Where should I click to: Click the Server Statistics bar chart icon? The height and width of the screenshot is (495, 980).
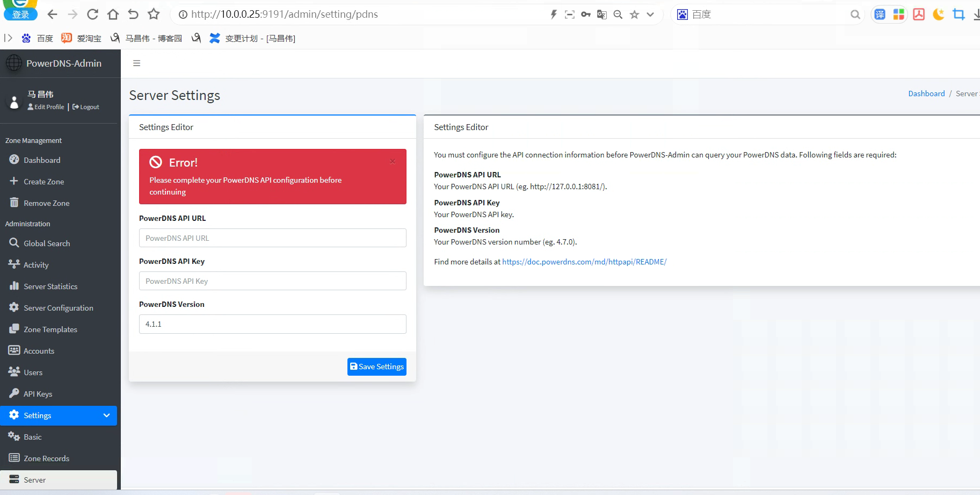click(14, 286)
